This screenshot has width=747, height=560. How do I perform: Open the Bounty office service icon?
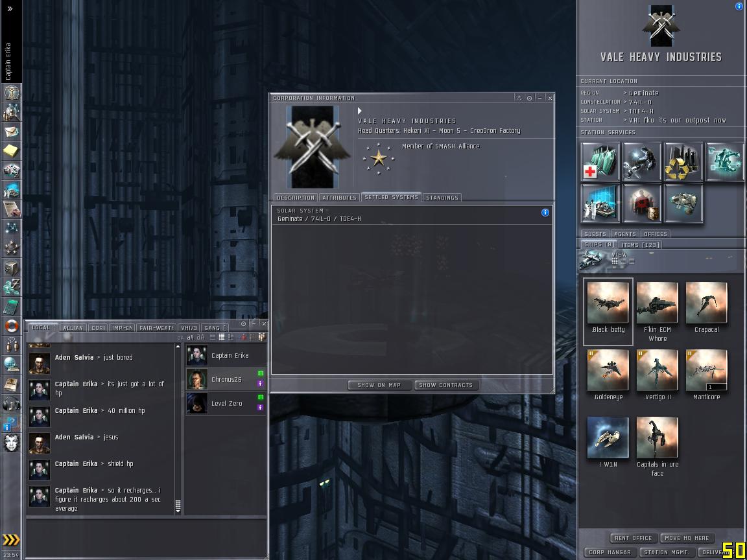[x=642, y=204]
